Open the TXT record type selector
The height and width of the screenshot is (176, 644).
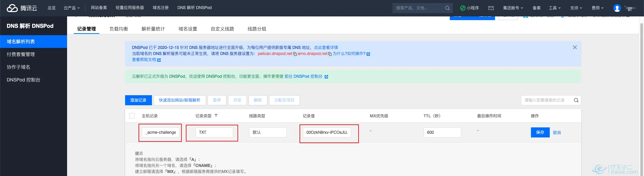coord(214,132)
